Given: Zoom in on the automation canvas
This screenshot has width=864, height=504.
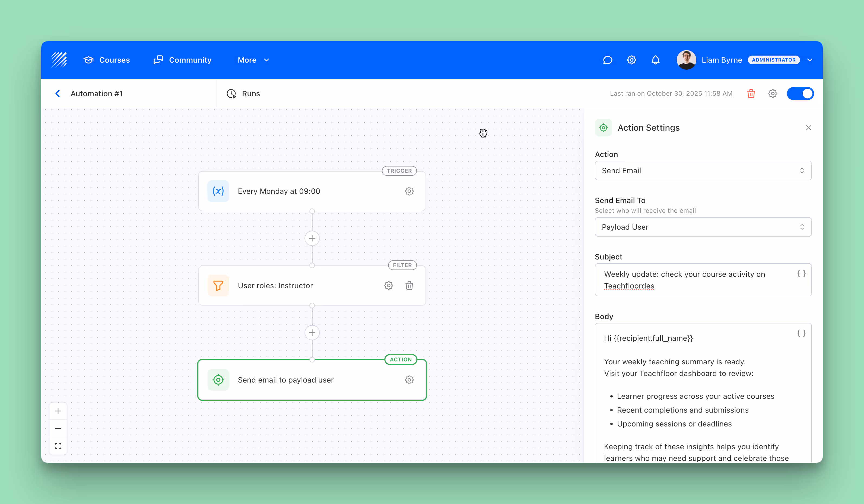Looking at the screenshot, I should [x=58, y=411].
